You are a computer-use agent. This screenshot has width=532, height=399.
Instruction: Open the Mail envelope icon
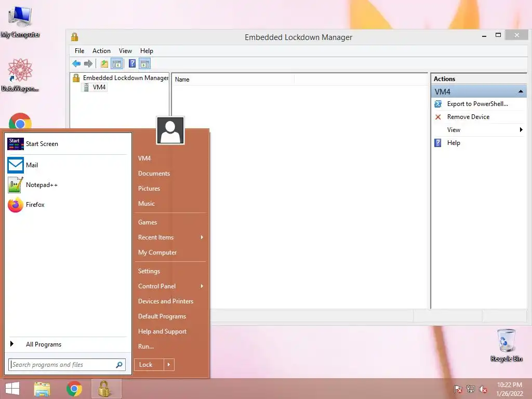click(x=16, y=165)
